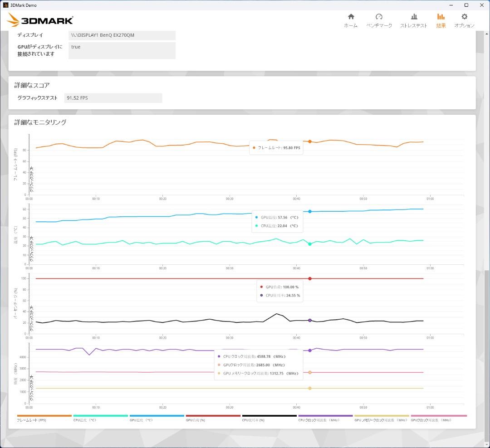Open the ベンチマーク gauge icon
490x448 pixels.
point(379,20)
